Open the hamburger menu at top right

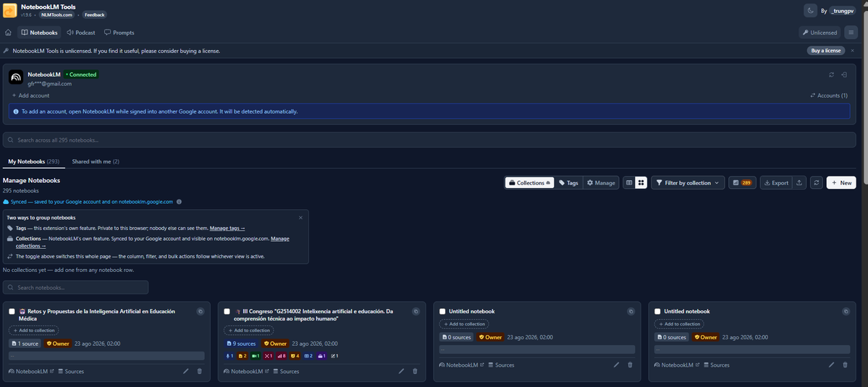(x=851, y=33)
